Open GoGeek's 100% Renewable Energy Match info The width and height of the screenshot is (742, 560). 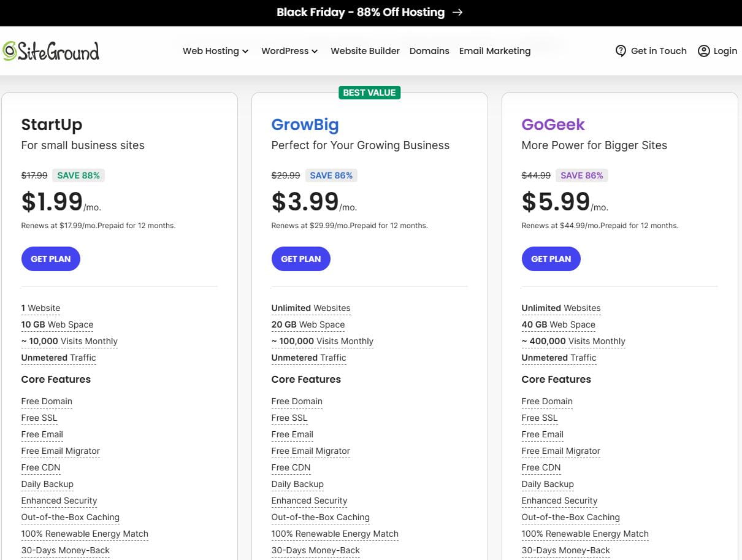tap(584, 534)
